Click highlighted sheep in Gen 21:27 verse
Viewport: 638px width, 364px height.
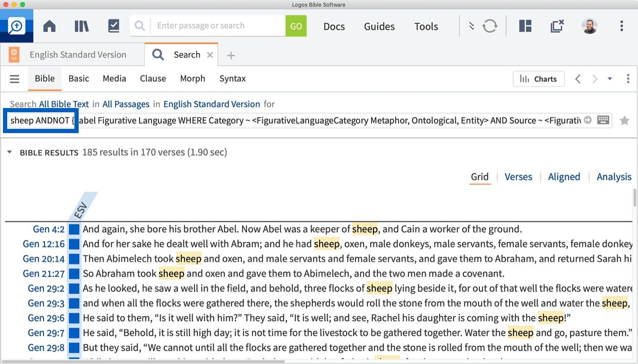(x=171, y=273)
